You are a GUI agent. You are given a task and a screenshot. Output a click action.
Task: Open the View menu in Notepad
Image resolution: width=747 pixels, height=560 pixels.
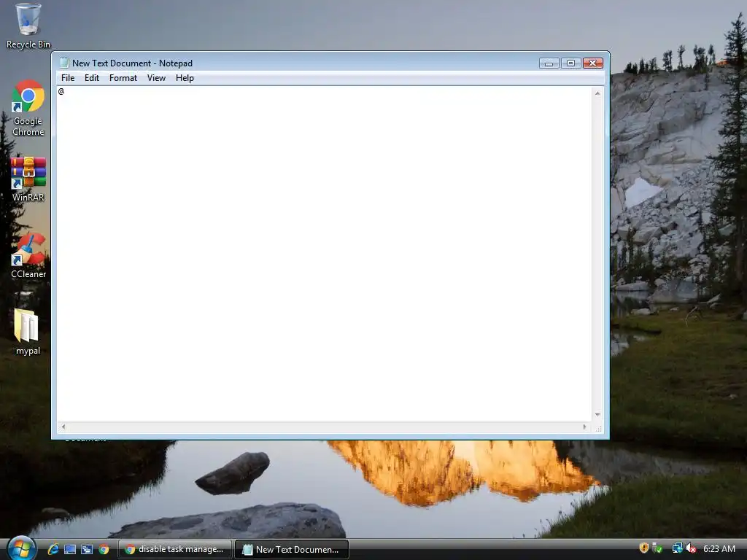coord(156,78)
